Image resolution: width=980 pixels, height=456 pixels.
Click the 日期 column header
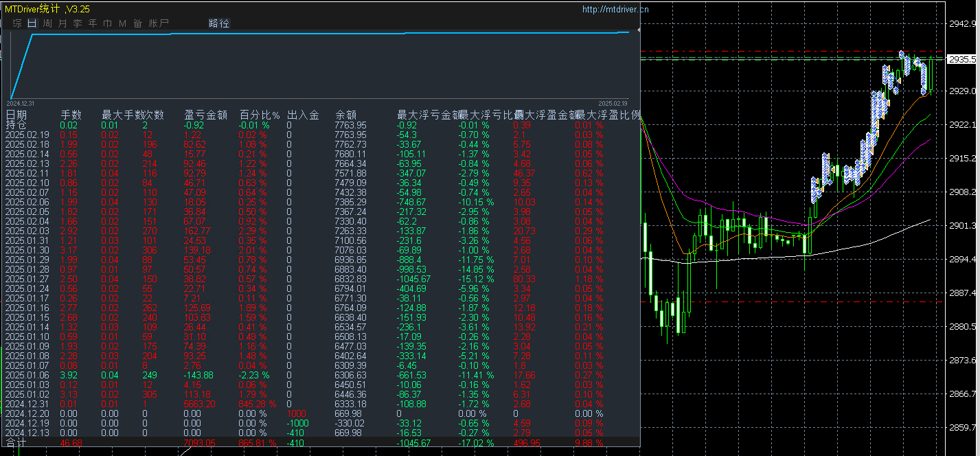pos(17,115)
